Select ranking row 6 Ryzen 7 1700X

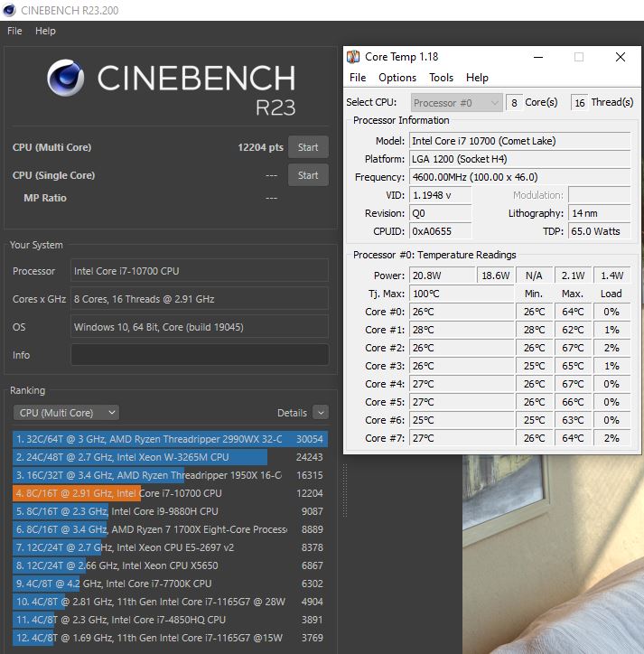[x=170, y=529]
